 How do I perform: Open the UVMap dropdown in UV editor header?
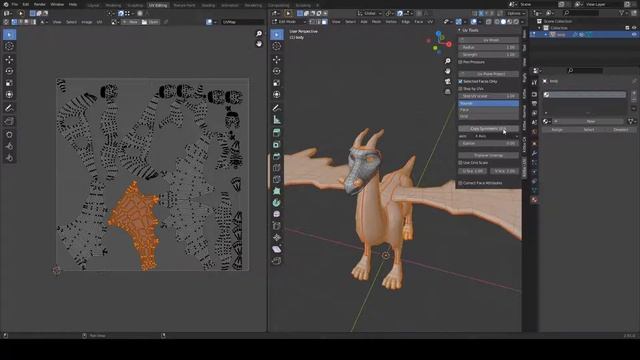[x=242, y=22]
